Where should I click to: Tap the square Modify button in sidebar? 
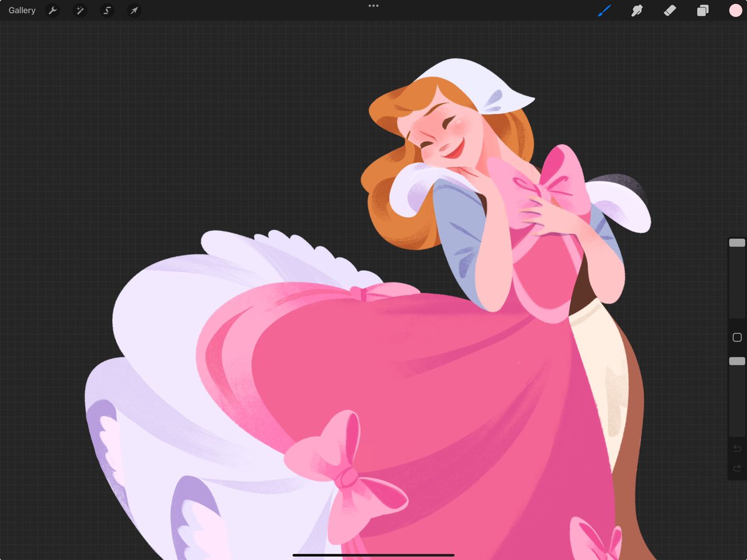pyautogui.click(x=737, y=337)
